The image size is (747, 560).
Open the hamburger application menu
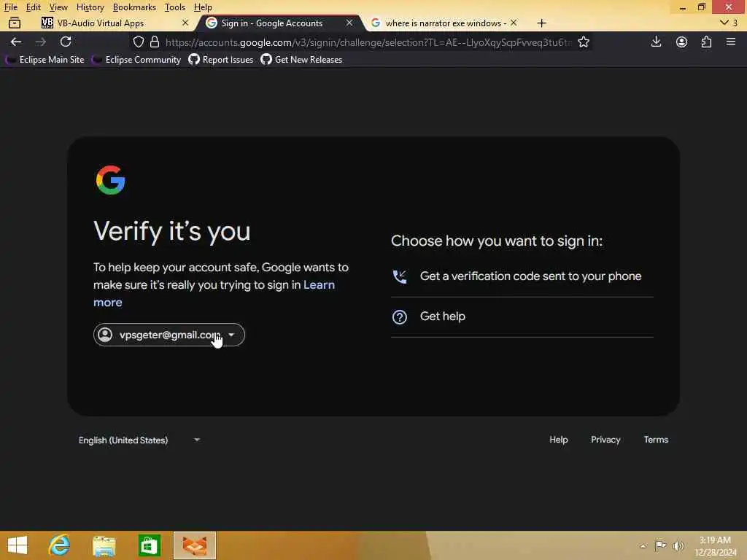tap(731, 42)
